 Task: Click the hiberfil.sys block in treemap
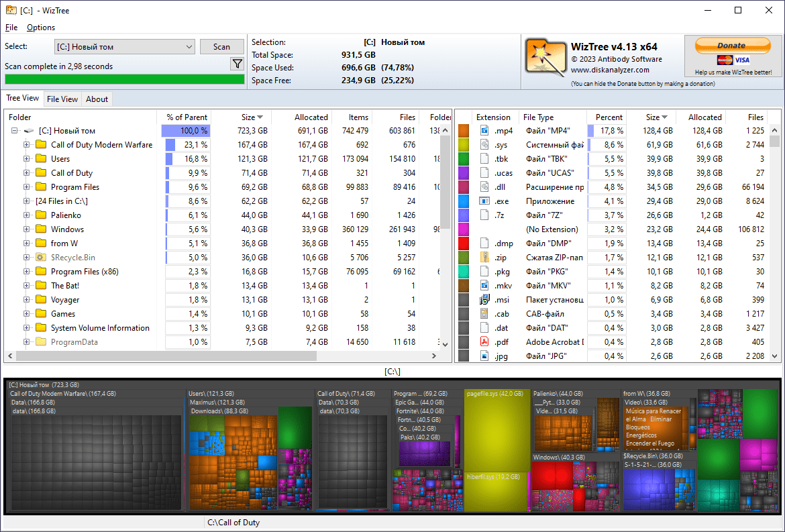496,492
